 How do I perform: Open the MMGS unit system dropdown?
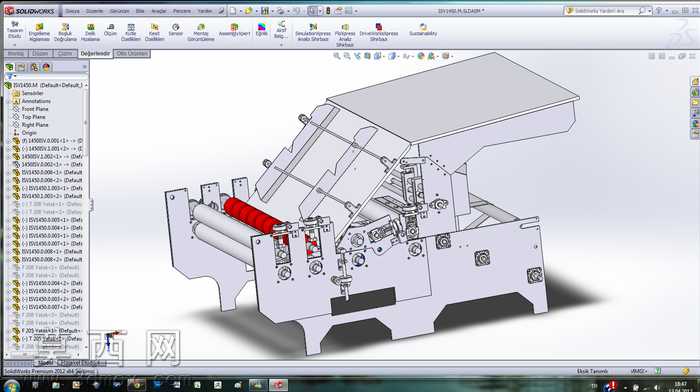tap(638, 371)
